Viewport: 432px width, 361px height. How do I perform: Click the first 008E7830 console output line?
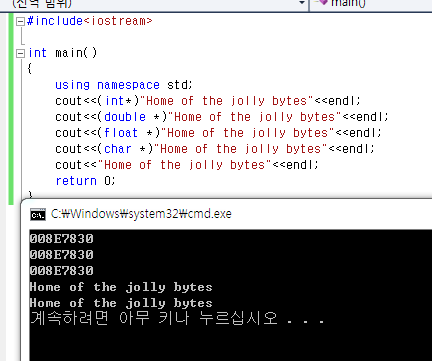pyautogui.click(x=61, y=239)
